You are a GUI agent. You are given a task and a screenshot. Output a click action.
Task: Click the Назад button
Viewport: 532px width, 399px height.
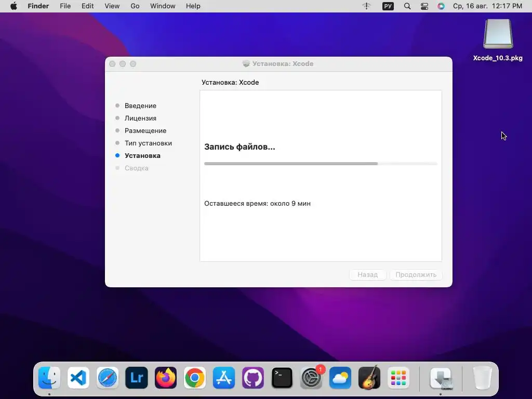click(x=367, y=274)
